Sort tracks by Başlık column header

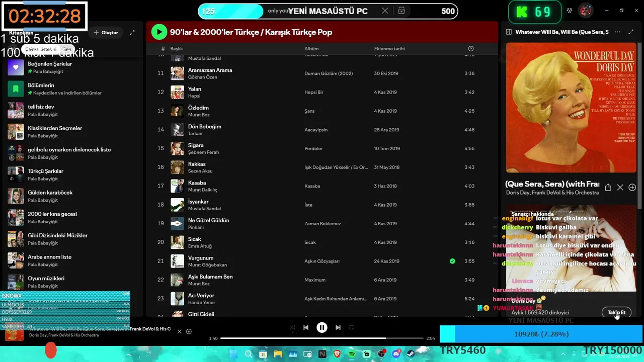pos(176,49)
